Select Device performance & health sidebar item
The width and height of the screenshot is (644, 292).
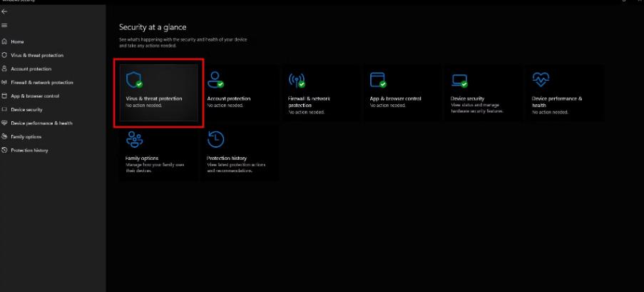coord(42,123)
